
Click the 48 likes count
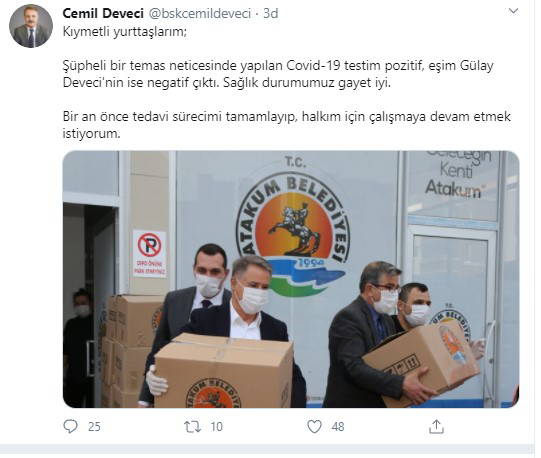[x=338, y=427]
